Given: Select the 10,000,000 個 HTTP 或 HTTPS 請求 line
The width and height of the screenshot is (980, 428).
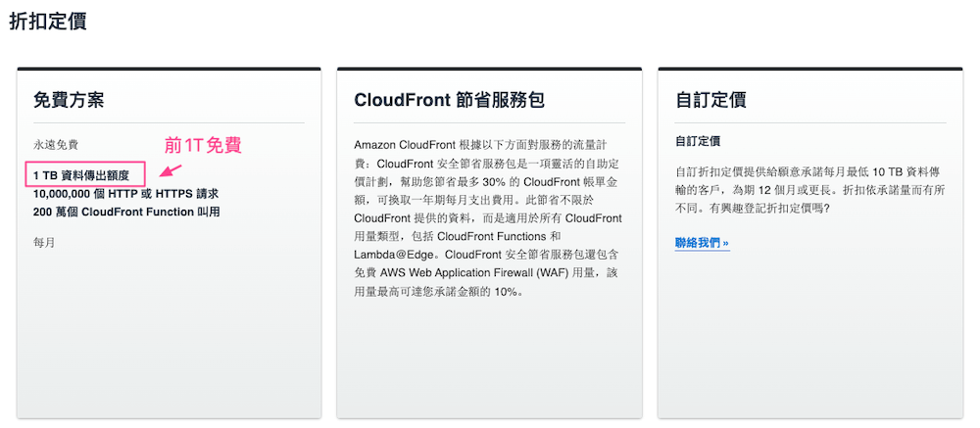Looking at the screenshot, I should (x=125, y=194).
